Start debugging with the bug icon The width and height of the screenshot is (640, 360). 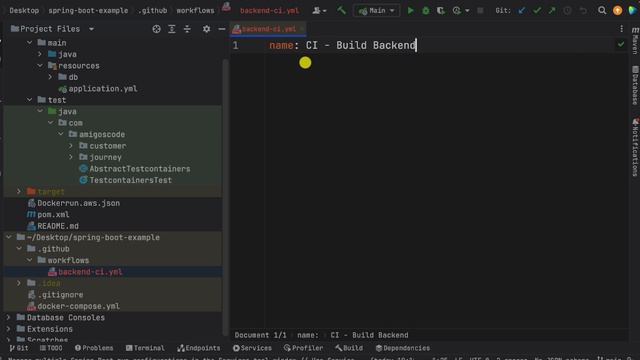click(426, 11)
